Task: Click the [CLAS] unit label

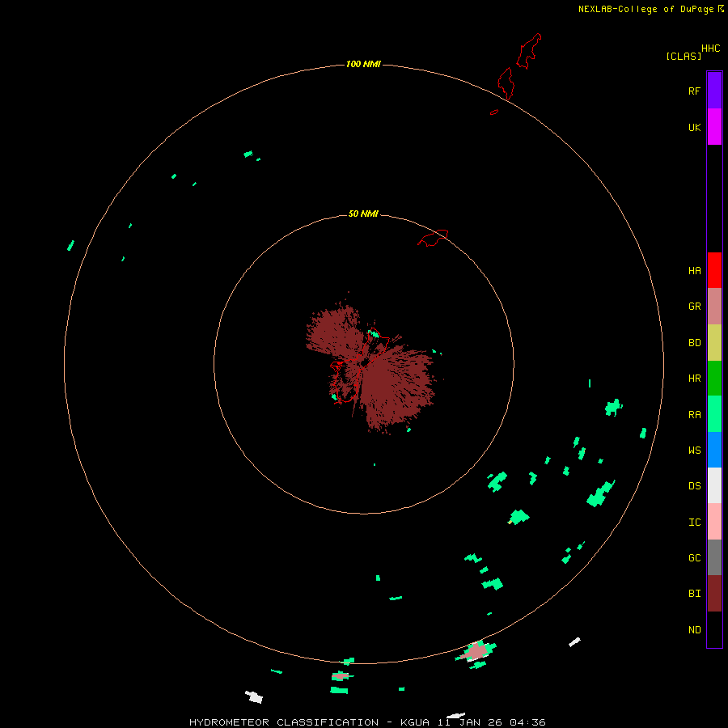Action: click(x=684, y=56)
